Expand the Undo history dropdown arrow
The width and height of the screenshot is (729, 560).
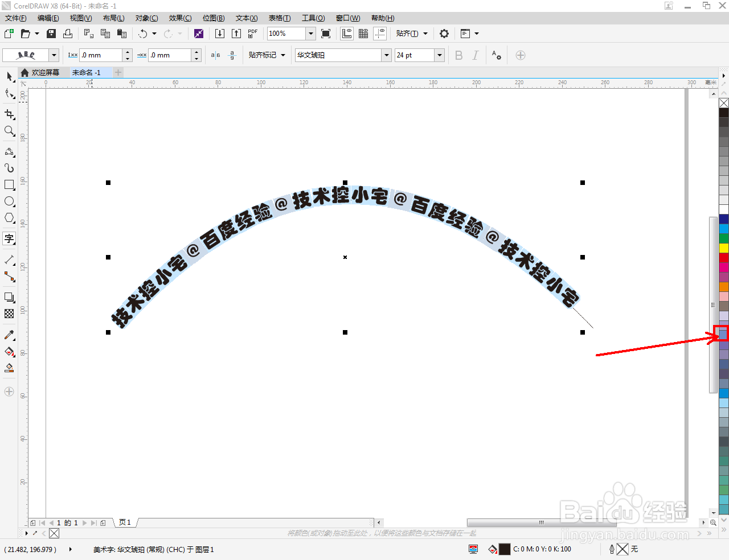pyautogui.click(x=154, y=34)
